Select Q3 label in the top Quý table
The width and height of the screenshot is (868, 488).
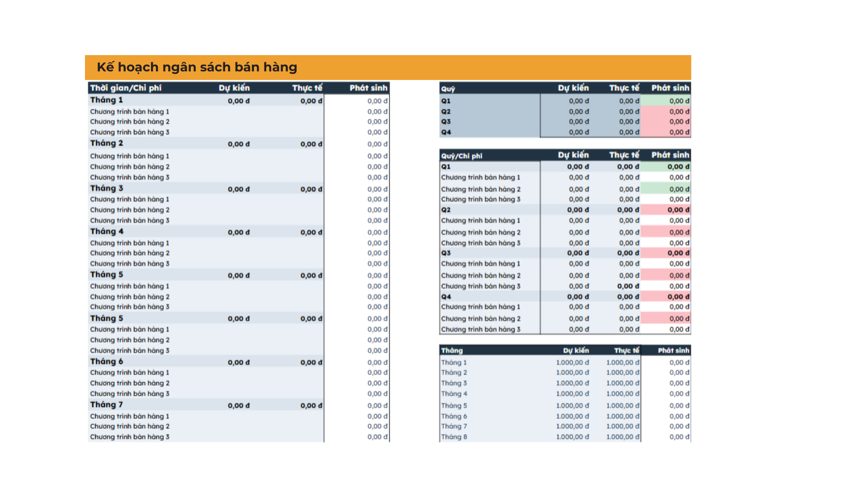446,122
